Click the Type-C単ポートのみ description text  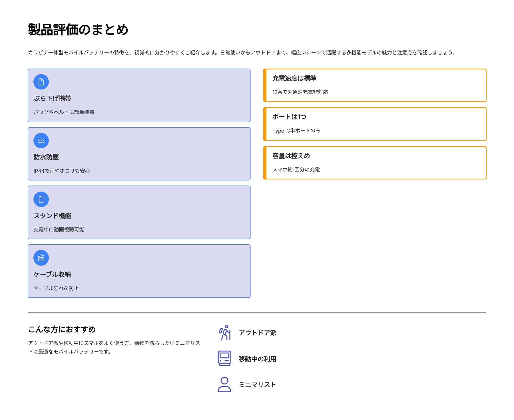click(x=296, y=131)
